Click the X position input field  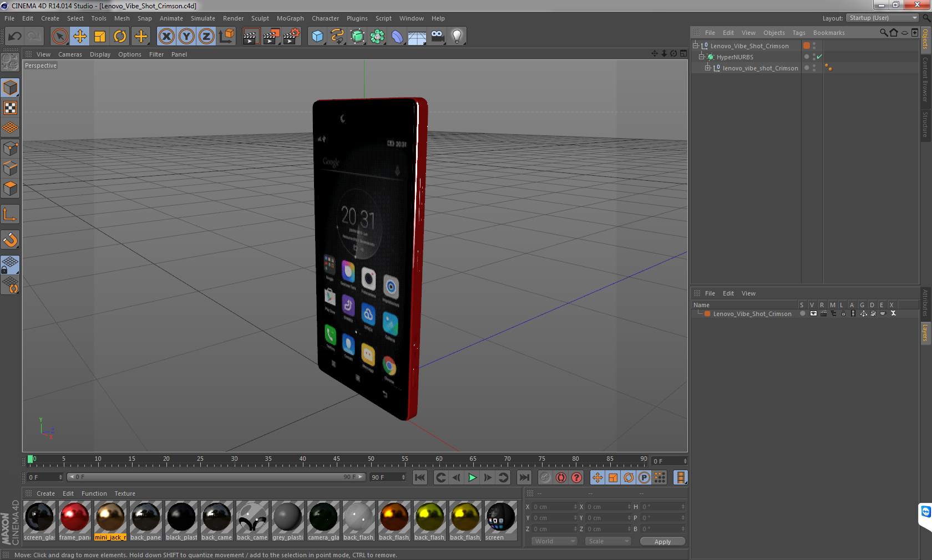[x=555, y=507]
